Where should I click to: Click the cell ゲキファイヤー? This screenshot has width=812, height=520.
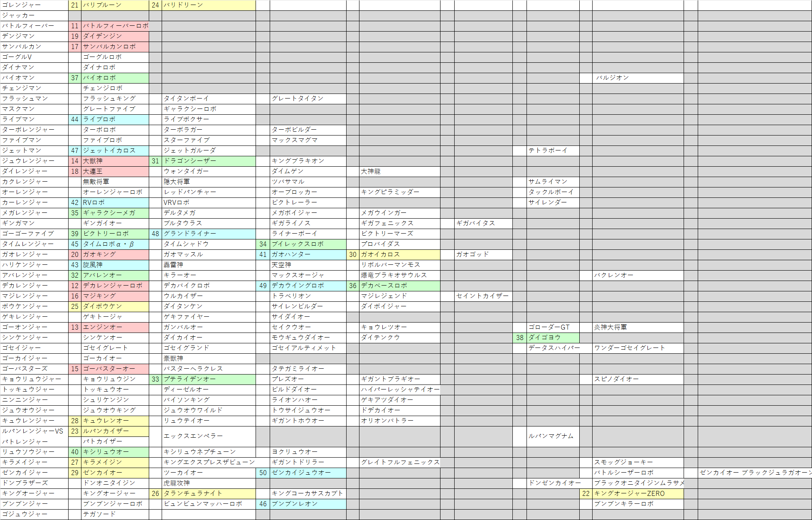[x=209, y=317]
